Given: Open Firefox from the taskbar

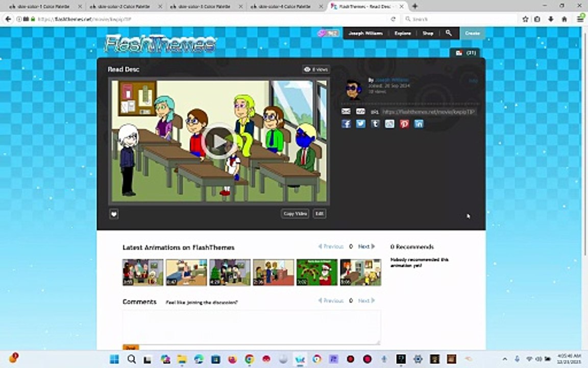Looking at the screenshot, I should click(x=233, y=359).
